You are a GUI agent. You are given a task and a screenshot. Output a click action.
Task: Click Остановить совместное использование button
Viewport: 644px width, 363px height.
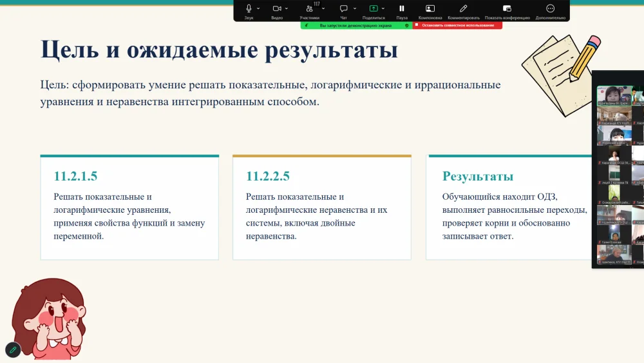pos(457,25)
